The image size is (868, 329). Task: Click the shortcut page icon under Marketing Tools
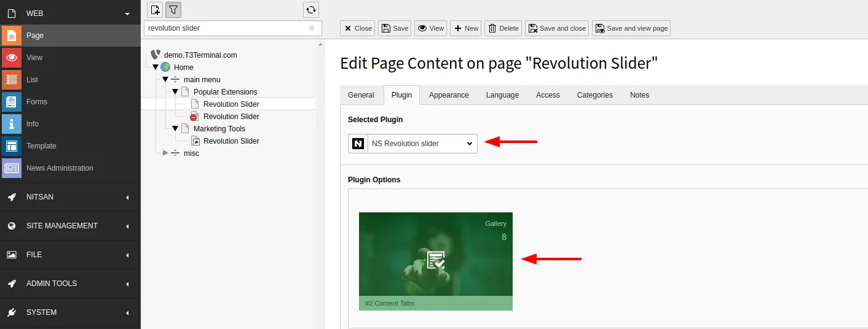point(195,141)
